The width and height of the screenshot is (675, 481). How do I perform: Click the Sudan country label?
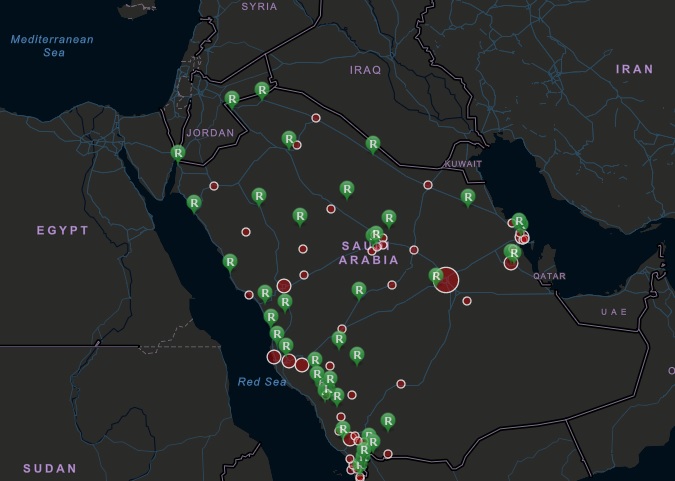tap(50, 468)
